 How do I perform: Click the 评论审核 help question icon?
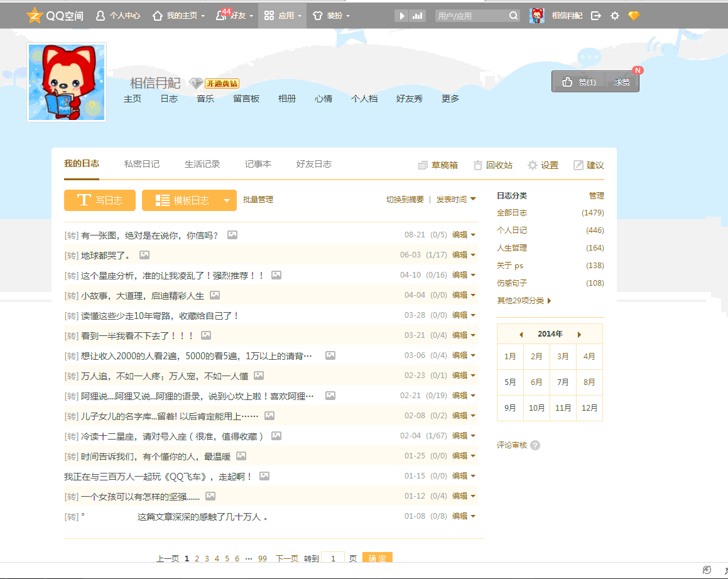click(x=535, y=445)
